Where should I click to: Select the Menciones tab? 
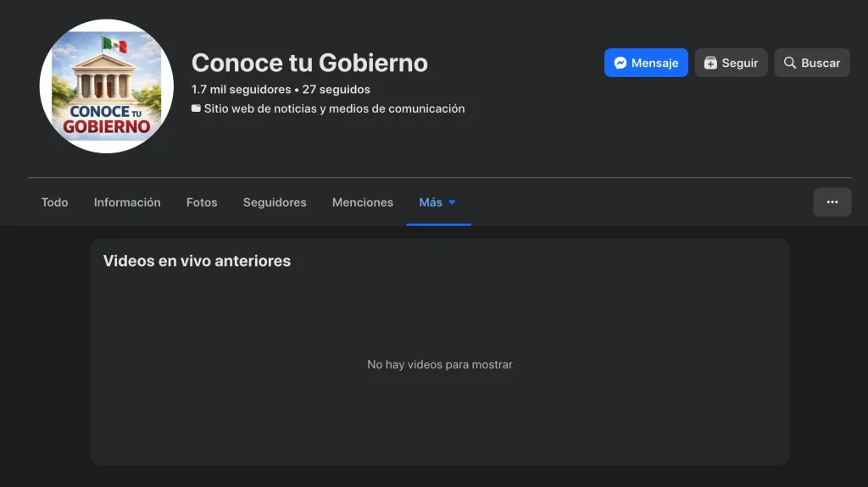pyautogui.click(x=363, y=202)
